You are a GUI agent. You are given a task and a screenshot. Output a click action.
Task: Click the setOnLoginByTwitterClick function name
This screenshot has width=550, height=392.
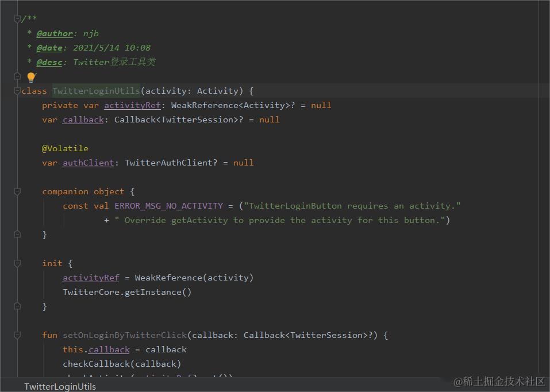pos(125,335)
